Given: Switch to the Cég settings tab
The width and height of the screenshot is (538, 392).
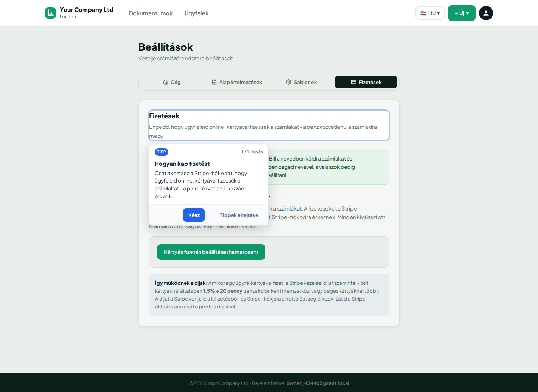Looking at the screenshot, I should coord(172,82).
